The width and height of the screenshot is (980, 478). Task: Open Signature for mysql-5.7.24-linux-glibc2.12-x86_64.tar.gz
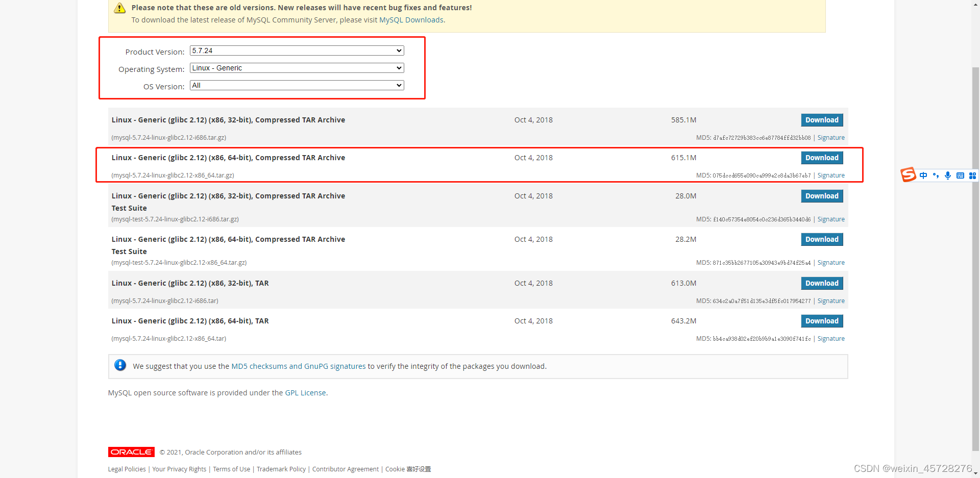click(831, 175)
